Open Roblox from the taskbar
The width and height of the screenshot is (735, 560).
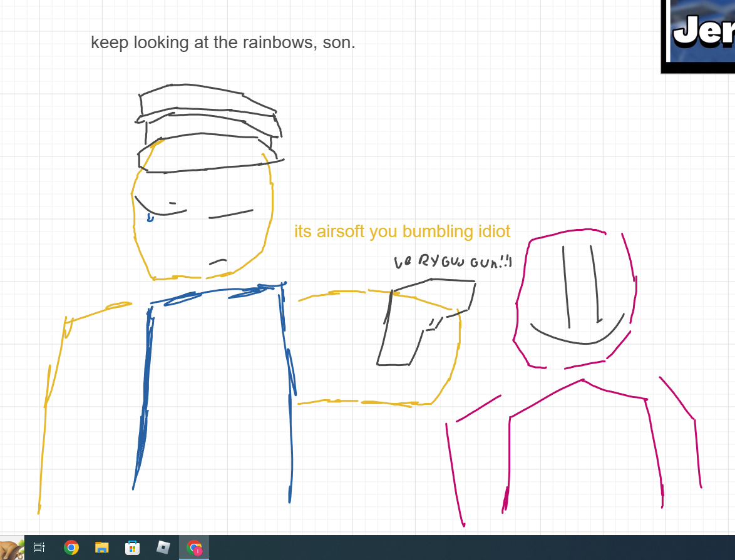pos(163,547)
